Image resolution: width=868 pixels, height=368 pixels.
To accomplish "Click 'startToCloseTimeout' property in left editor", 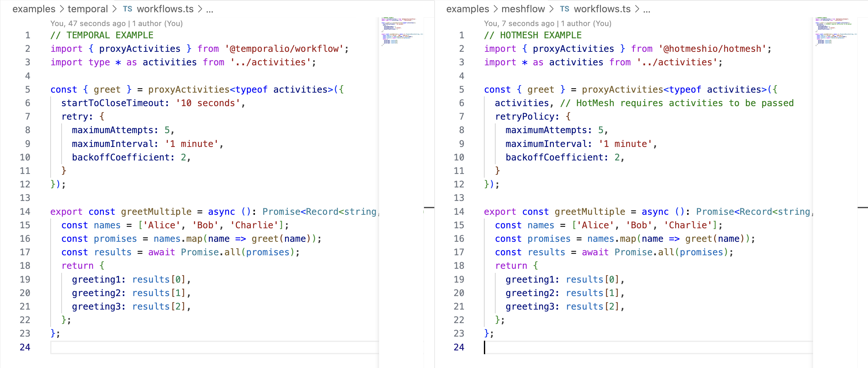I will (x=113, y=103).
